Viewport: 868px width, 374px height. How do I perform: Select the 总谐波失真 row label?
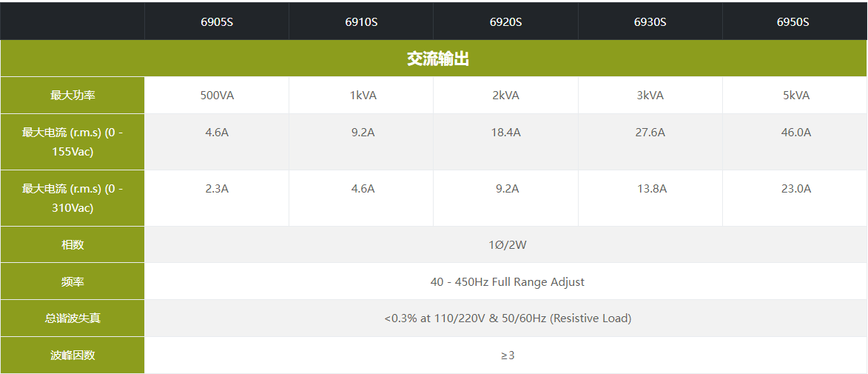coord(73,318)
